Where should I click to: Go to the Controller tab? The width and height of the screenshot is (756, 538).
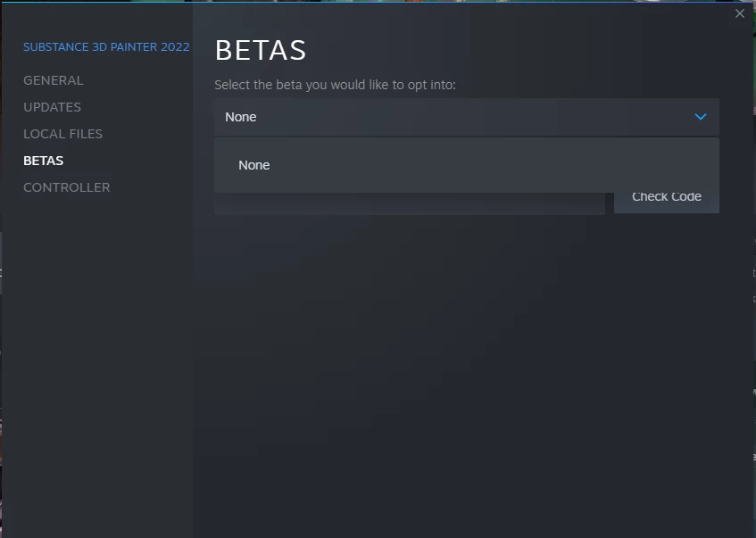67,187
